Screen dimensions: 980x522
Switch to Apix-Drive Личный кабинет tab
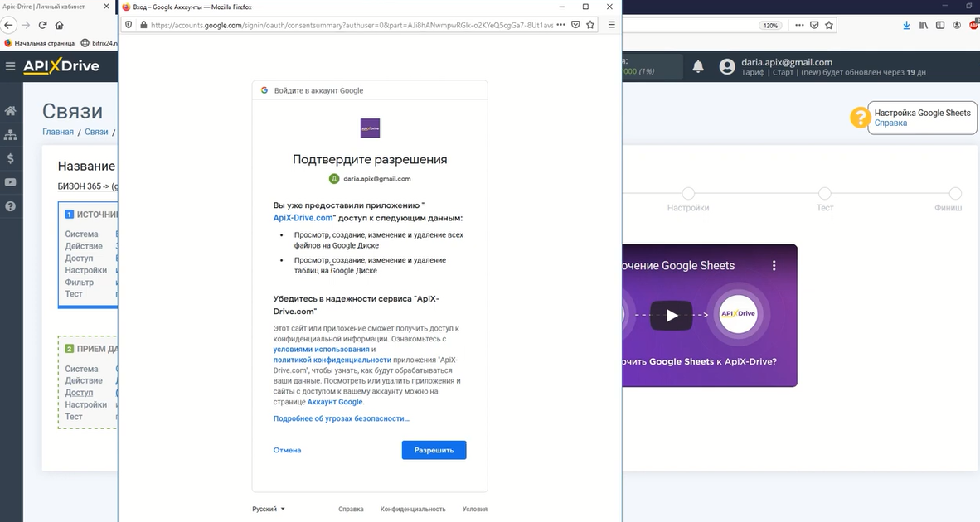50,7
